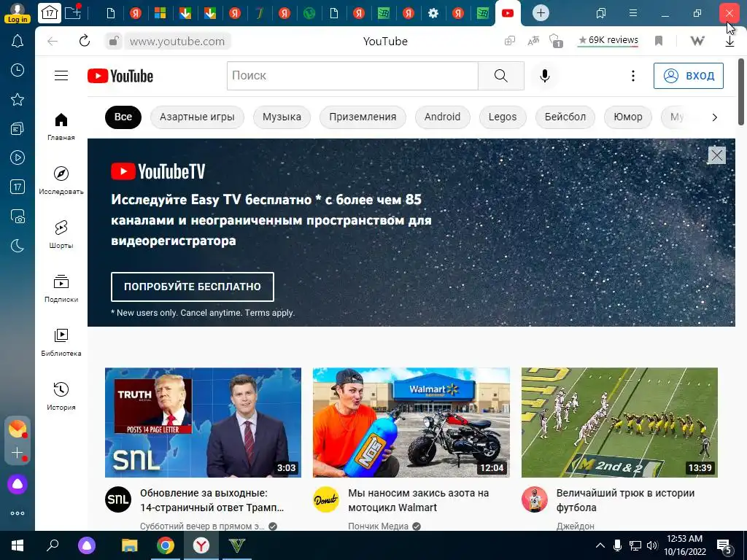747x560 pixels.
Task: Open Подписки in YouTube sidebar
Action: click(61, 289)
